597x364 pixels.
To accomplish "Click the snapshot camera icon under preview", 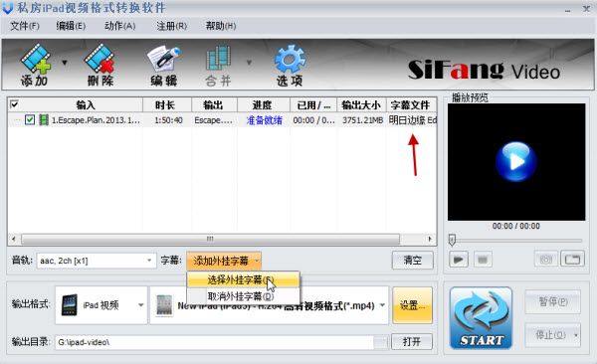I will point(545,260).
